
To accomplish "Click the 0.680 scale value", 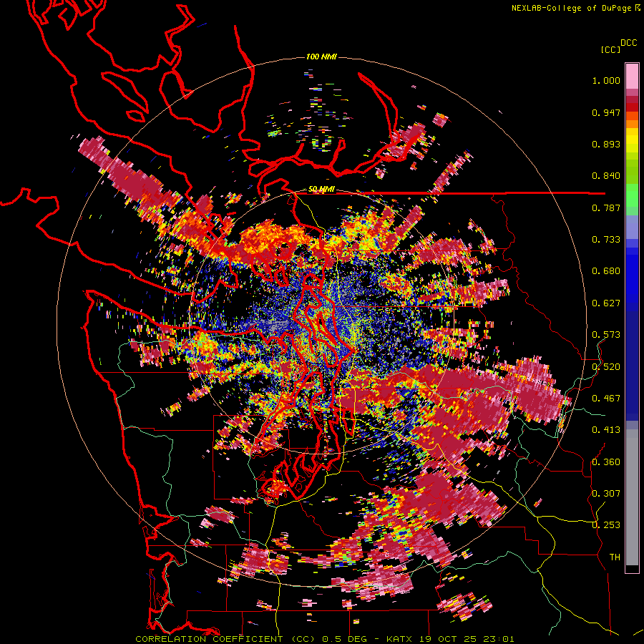I will pyautogui.click(x=606, y=271).
